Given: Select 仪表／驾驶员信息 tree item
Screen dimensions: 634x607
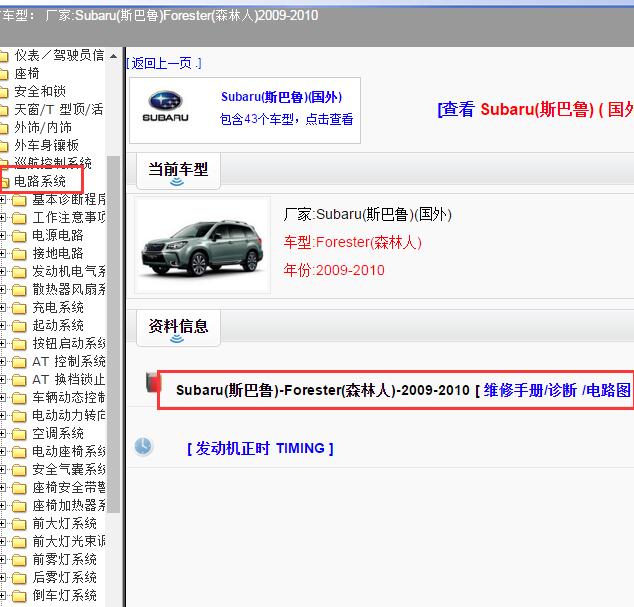Looking at the screenshot, I should coord(59,55).
